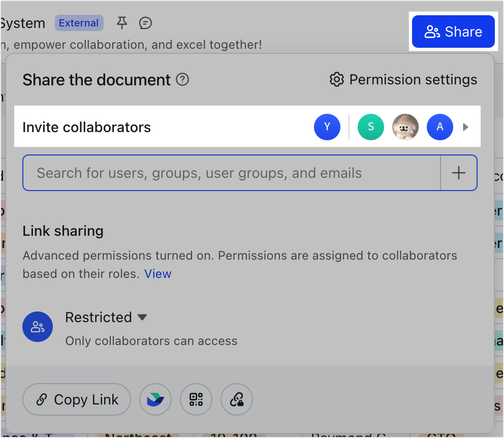Click the Y collaborator avatar
The image size is (504, 438).
click(327, 127)
